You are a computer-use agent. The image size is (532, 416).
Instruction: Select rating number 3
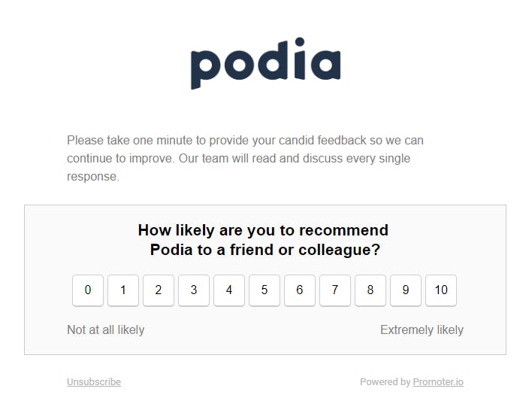pyautogui.click(x=194, y=290)
